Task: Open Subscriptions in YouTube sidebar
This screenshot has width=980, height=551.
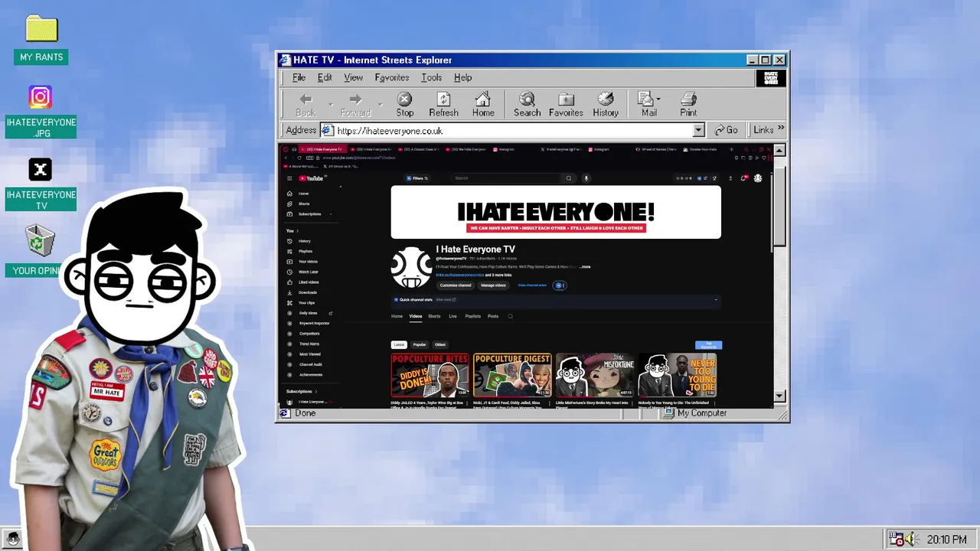Action: (310, 214)
